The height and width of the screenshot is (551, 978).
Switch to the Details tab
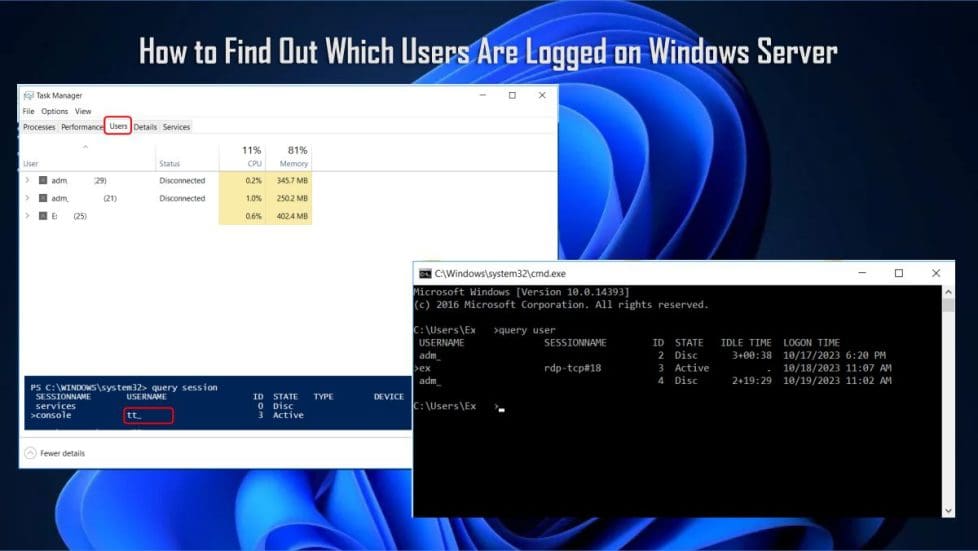tap(145, 127)
